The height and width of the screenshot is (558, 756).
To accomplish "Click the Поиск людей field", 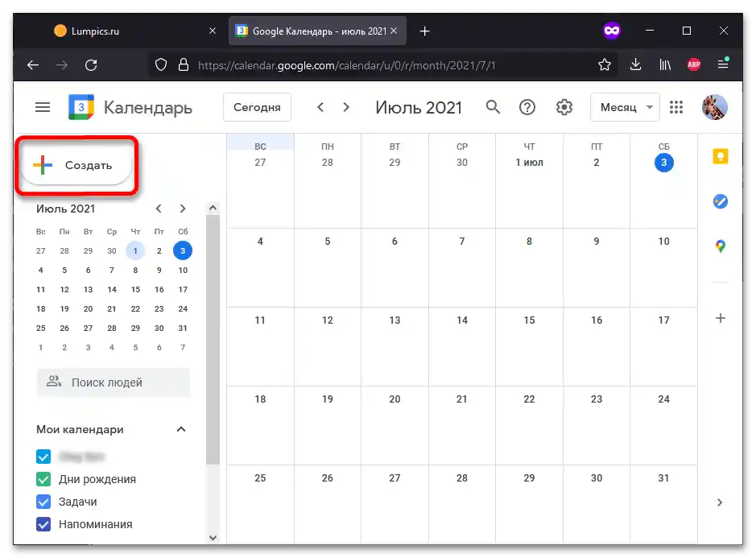I will pos(114,382).
